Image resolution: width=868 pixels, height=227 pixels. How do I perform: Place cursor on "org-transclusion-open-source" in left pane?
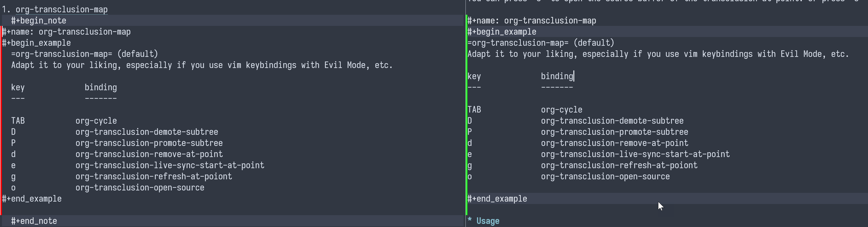point(140,188)
